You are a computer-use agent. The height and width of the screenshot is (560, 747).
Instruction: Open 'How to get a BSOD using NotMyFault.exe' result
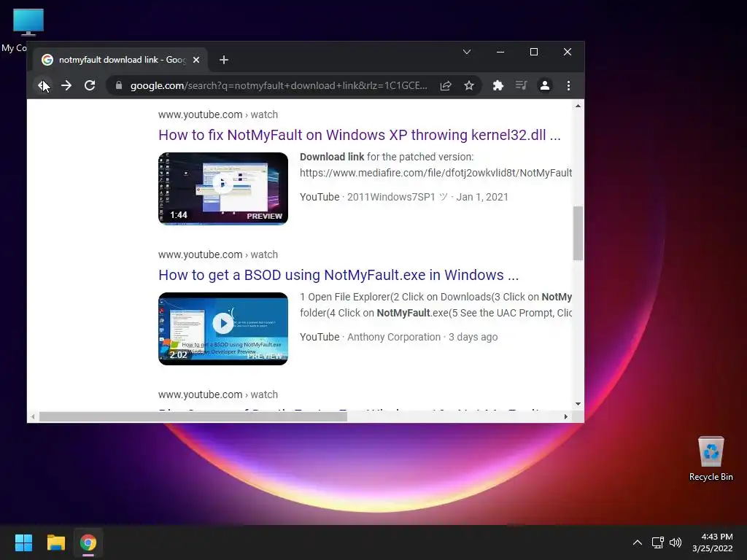click(338, 275)
